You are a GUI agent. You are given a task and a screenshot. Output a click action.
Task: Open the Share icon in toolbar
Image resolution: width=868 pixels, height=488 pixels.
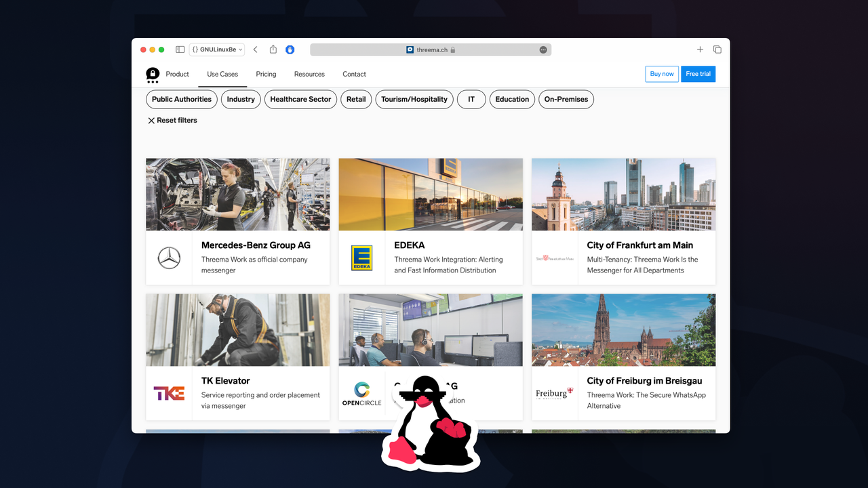click(x=273, y=49)
